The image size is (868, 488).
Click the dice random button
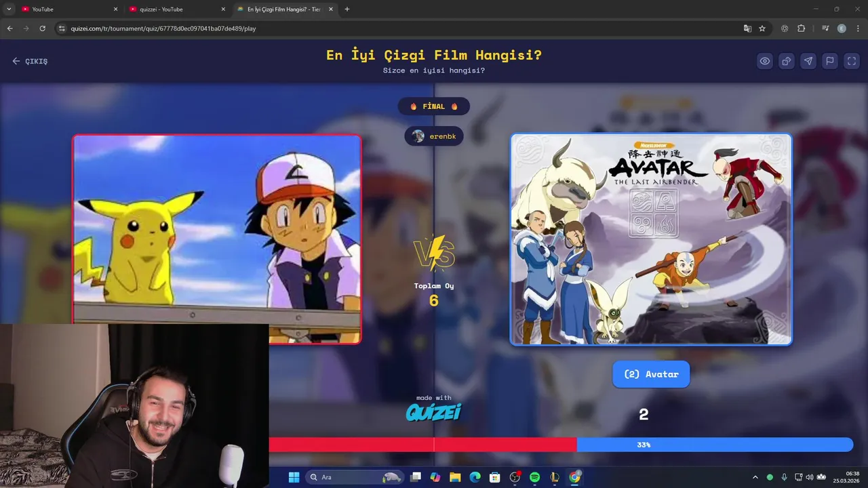(787, 61)
